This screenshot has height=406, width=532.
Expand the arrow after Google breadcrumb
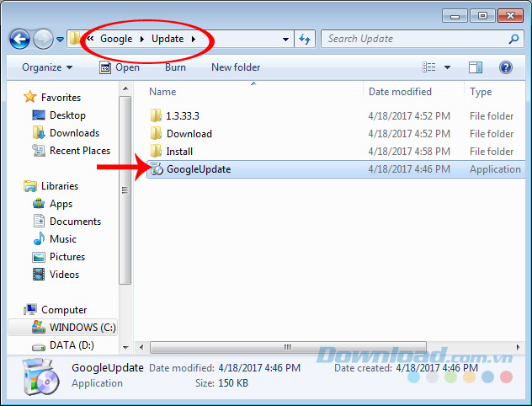click(142, 39)
